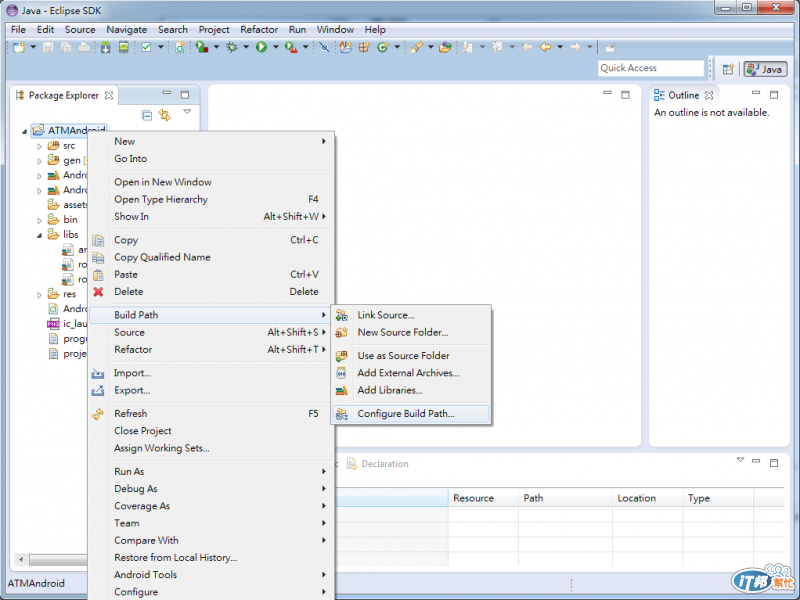The image size is (800, 600).
Task: Choose New Source Folder from submenu
Action: click(411, 332)
